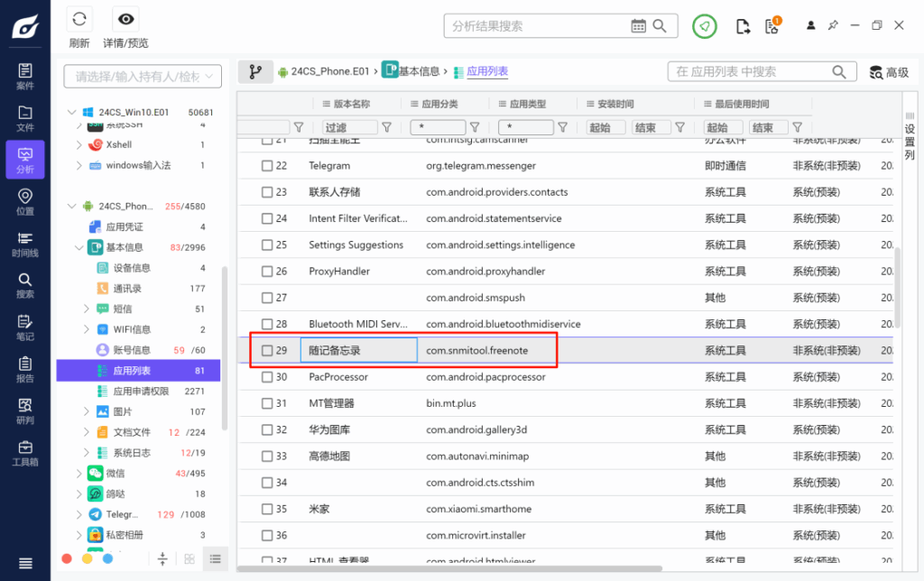
Task: Click the red dot in the bottom bar
Action: click(65, 559)
